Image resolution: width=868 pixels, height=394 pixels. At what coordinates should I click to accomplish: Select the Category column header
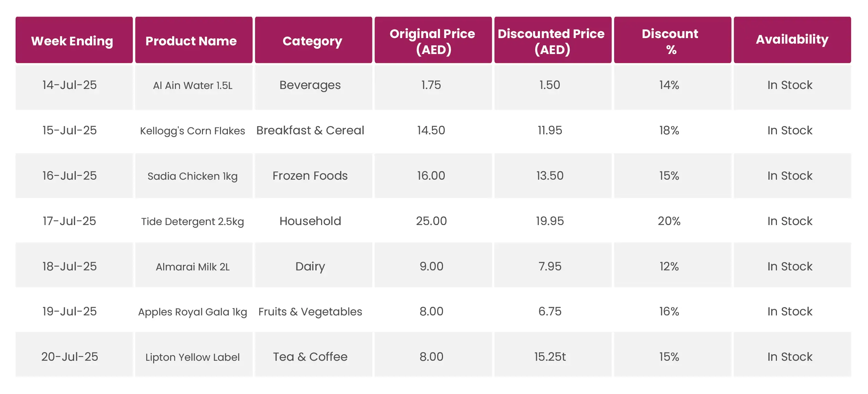pyautogui.click(x=313, y=41)
